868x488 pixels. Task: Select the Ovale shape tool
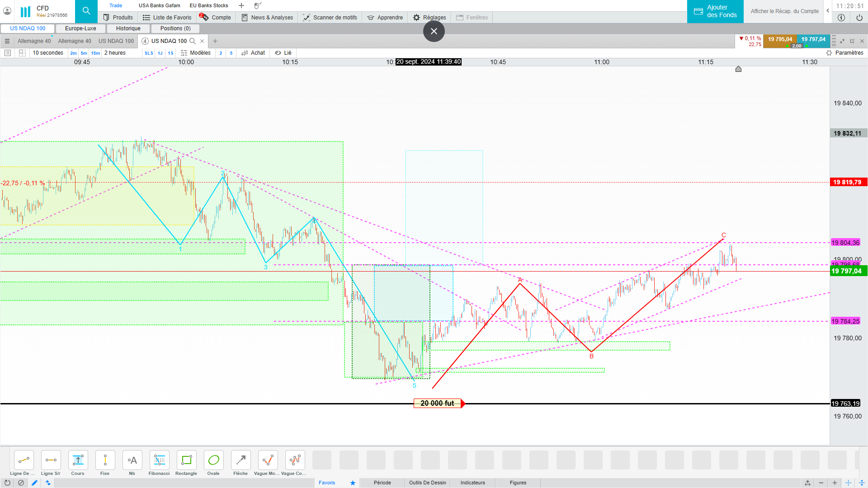(213, 460)
